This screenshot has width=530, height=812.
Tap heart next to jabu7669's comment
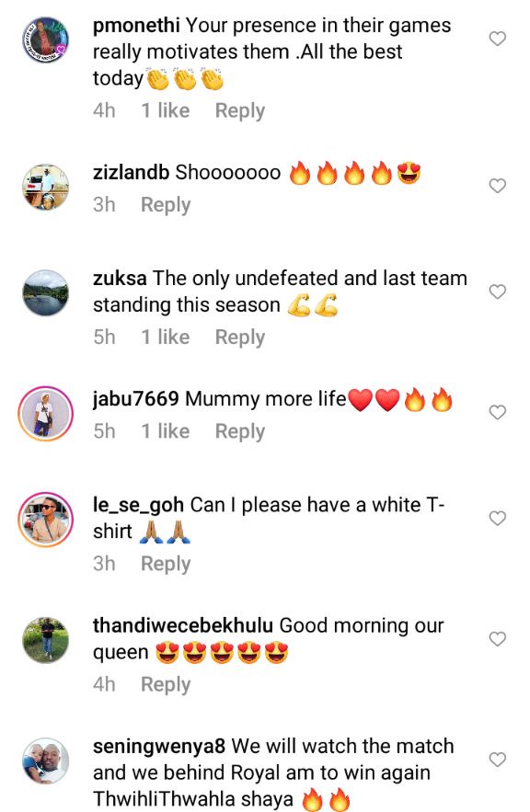tap(498, 412)
